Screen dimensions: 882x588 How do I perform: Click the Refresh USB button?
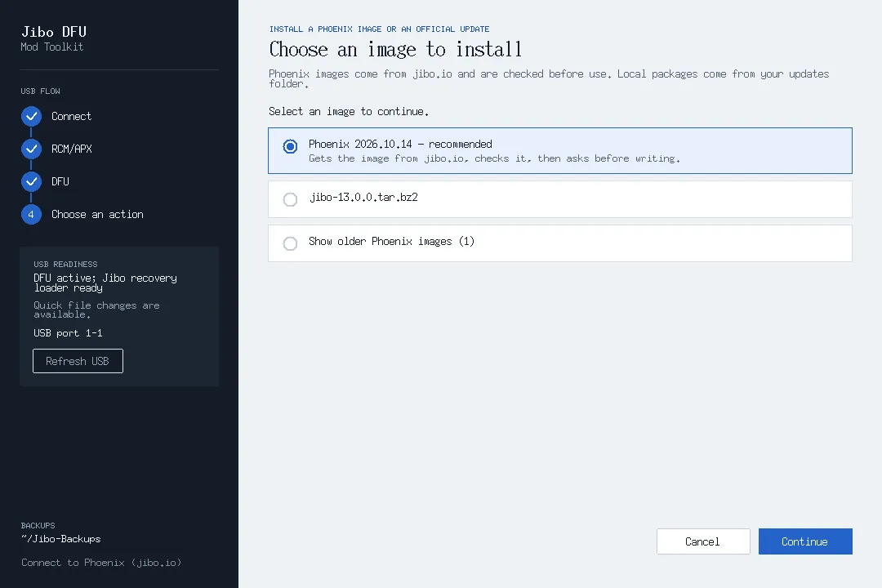point(78,361)
